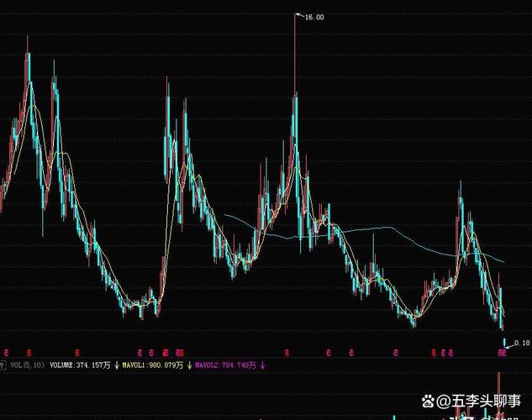This screenshot has width=532, height=420.
Task: Click the arrow after the MAVOL1 value
Action: point(188,365)
